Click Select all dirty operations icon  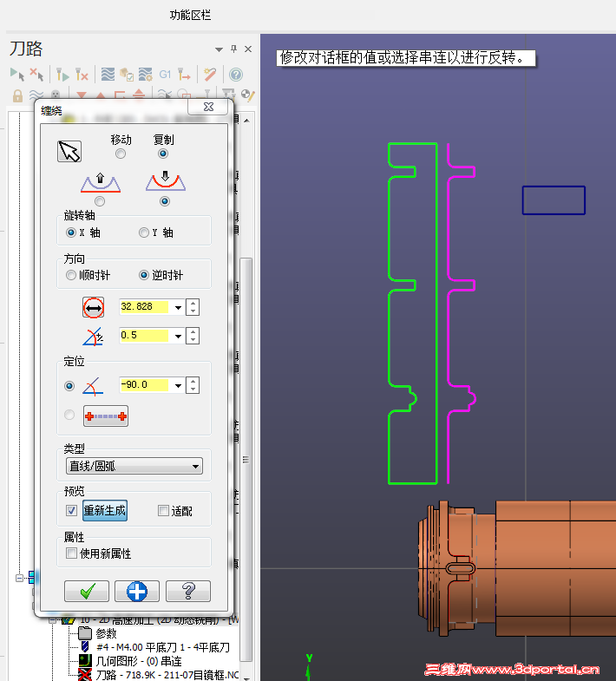tap(36, 75)
